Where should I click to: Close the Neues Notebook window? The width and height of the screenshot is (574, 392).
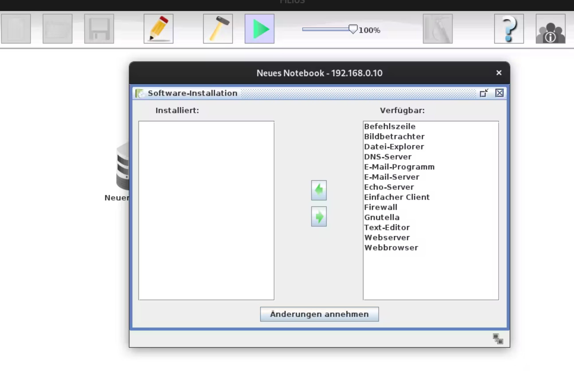coord(499,73)
